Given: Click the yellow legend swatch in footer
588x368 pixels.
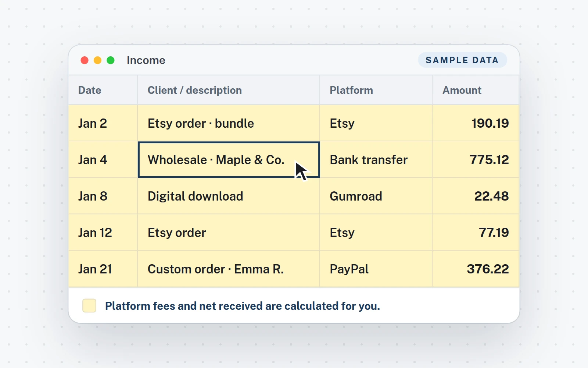Looking at the screenshot, I should (x=89, y=305).
